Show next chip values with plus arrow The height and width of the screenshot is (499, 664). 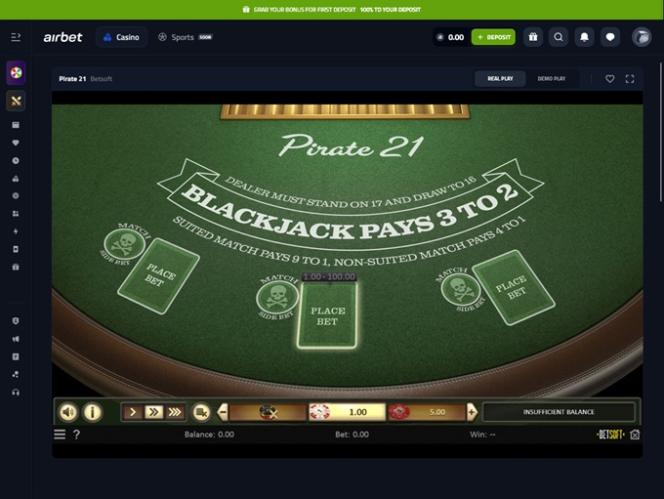point(472,412)
